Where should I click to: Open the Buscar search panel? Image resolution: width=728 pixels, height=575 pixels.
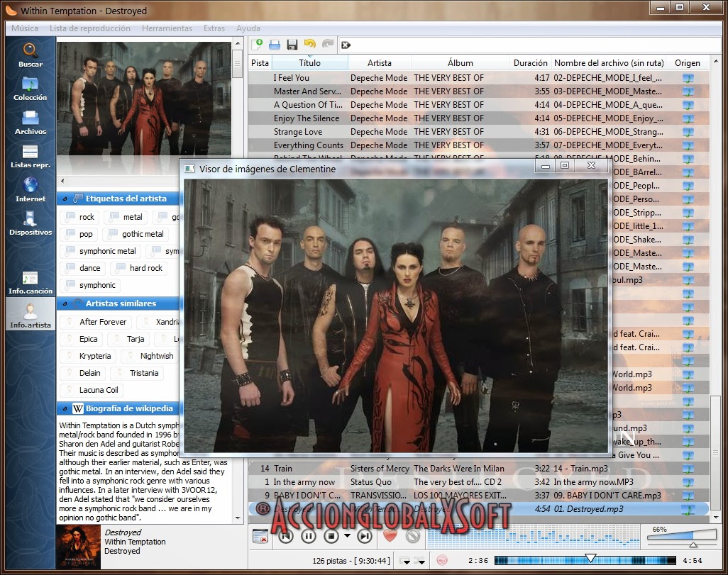pos(31,55)
